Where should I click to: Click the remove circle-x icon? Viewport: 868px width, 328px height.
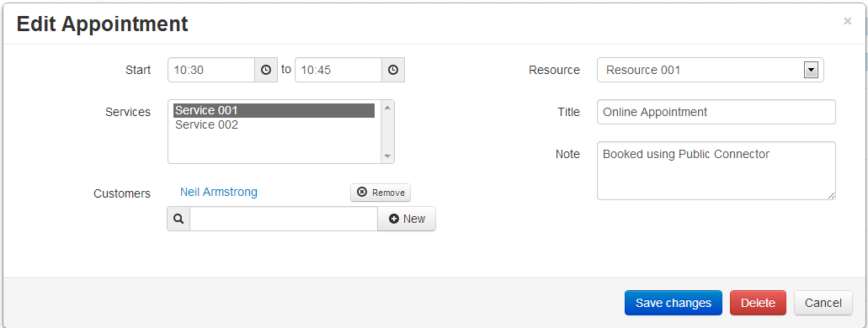(x=362, y=192)
